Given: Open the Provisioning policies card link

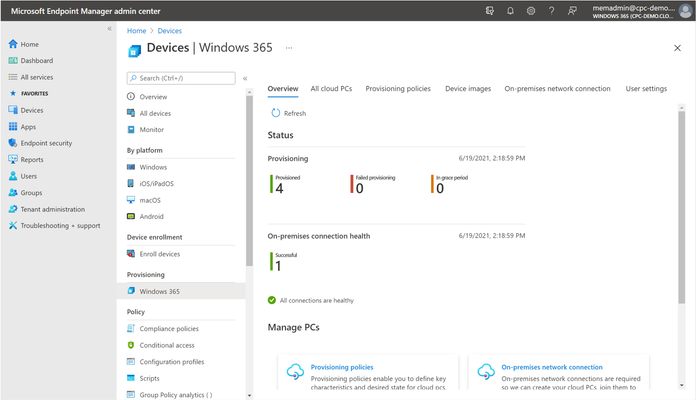Looking at the screenshot, I should click(342, 367).
